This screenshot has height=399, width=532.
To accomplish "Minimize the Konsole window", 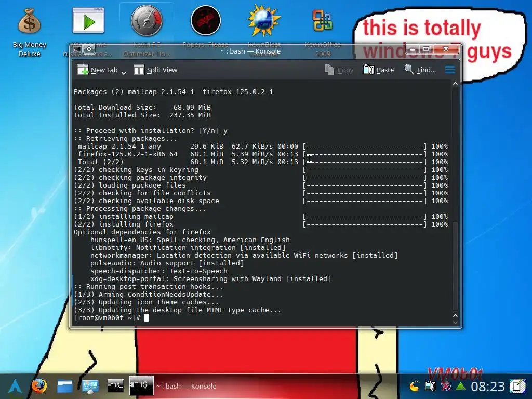I will [x=412, y=49].
